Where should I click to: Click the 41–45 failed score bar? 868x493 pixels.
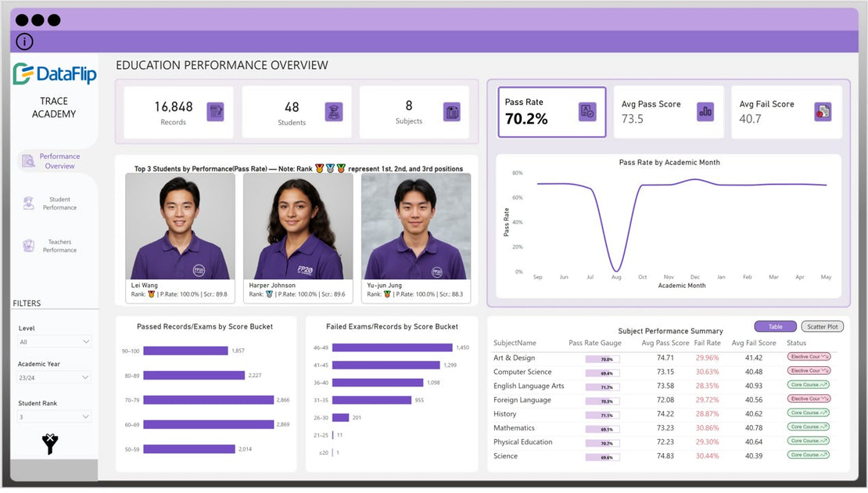(386, 365)
